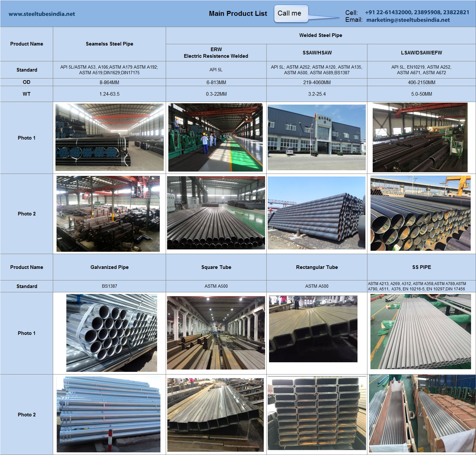Select the Welded Steel Pipe header cell
Screen dimensions: 476x455
tap(321, 35)
